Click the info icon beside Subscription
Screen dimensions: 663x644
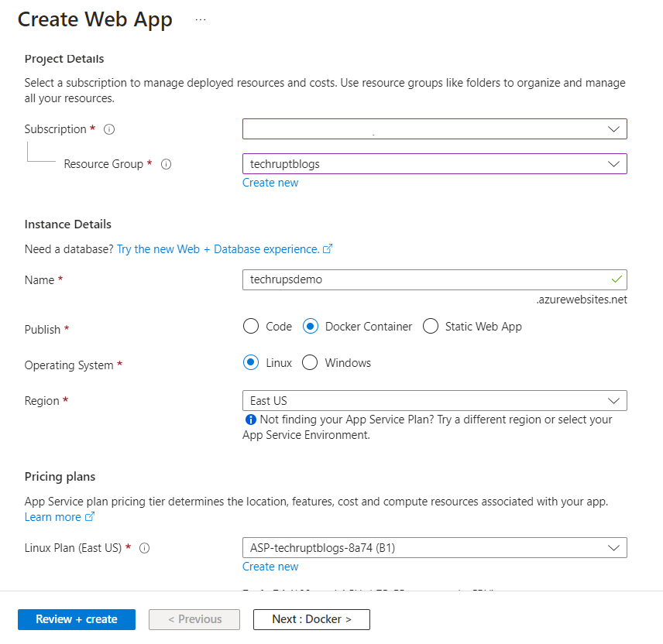point(109,129)
